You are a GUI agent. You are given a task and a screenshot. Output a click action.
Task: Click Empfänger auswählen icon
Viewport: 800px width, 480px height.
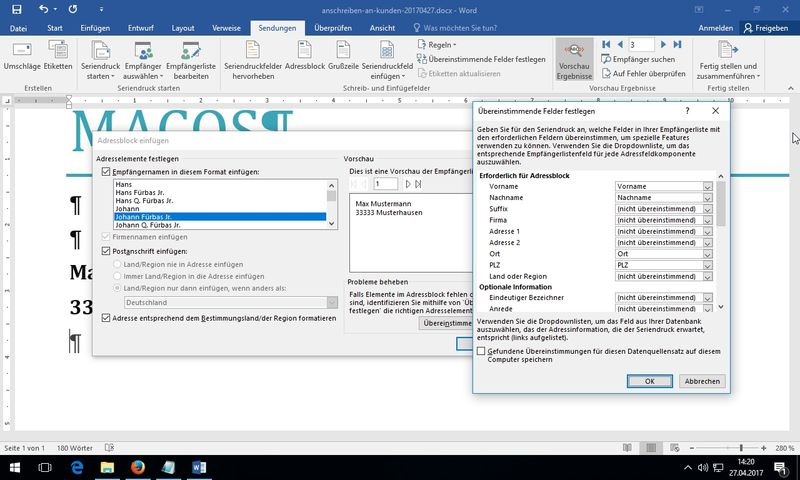click(x=144, y=52)
